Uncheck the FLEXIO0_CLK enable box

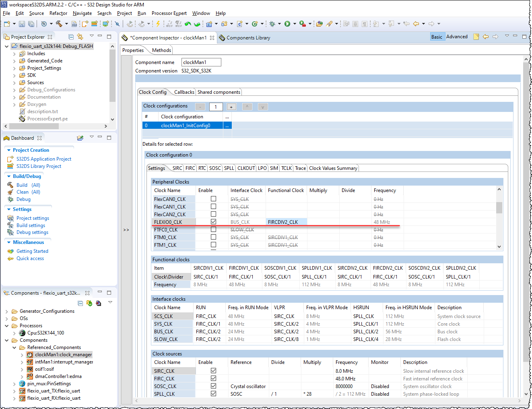[x=213, y=221]
